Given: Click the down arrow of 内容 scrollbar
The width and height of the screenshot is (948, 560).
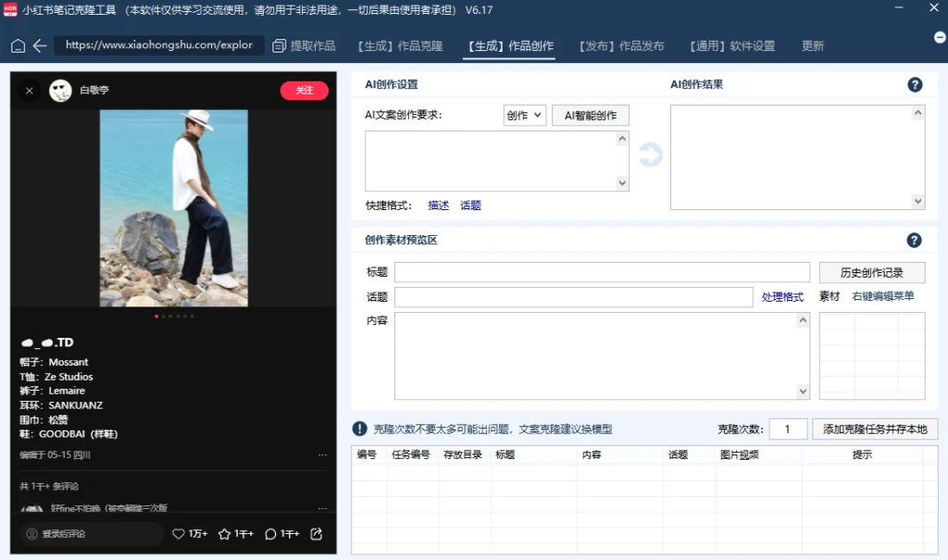Looking at the screenshot, I should [x=803, y=392].
